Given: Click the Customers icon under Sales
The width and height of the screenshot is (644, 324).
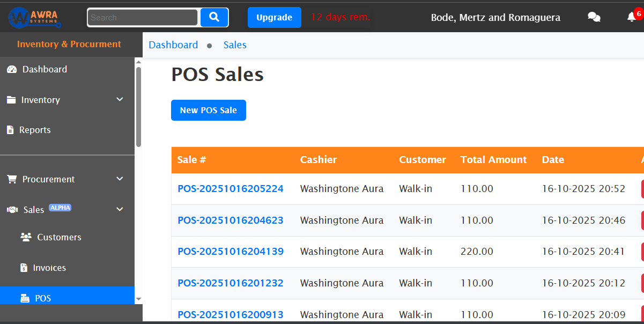Looking at the screenshot, I should coord(25,237).
